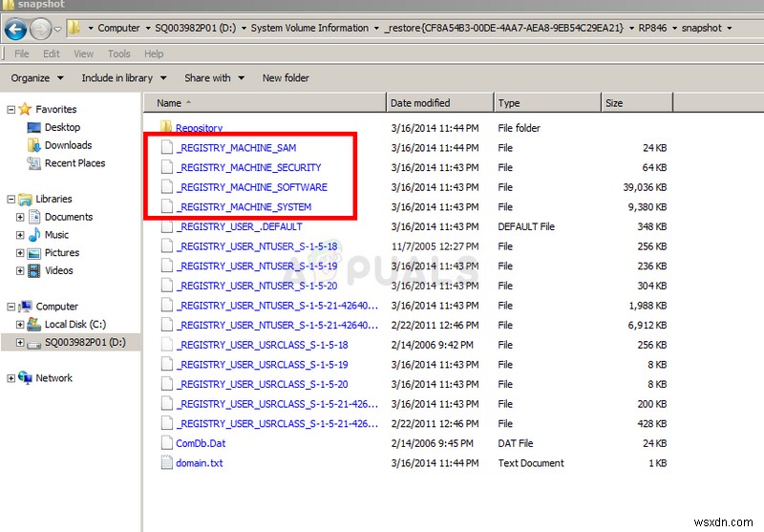Select the _REGISTRY_MACHINE_SOFTWARE file
Viewport: 764px width, 532px height.
(252, 187)
